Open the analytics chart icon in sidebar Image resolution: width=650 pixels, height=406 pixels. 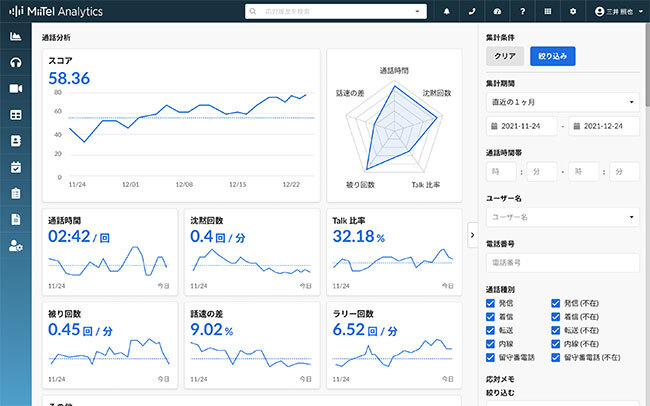tap(15, 37)
